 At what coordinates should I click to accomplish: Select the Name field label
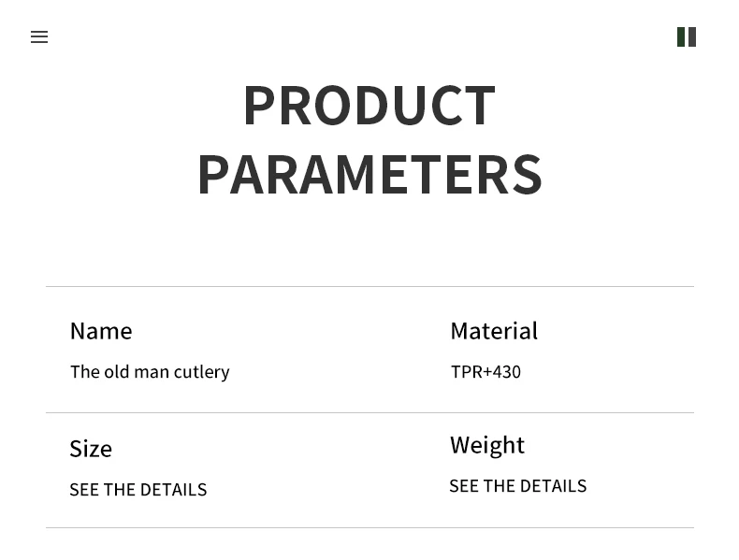point(101,331)
